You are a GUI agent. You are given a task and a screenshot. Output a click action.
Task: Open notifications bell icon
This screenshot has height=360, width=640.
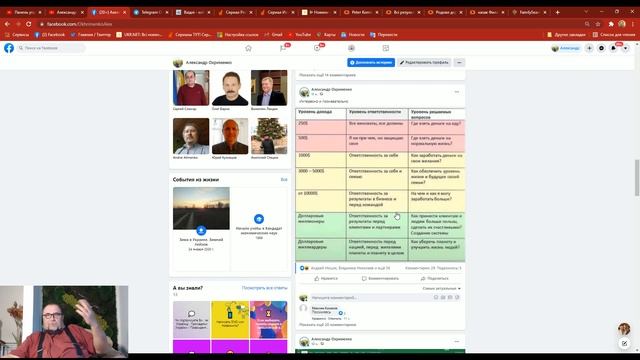tap(613, 48)
